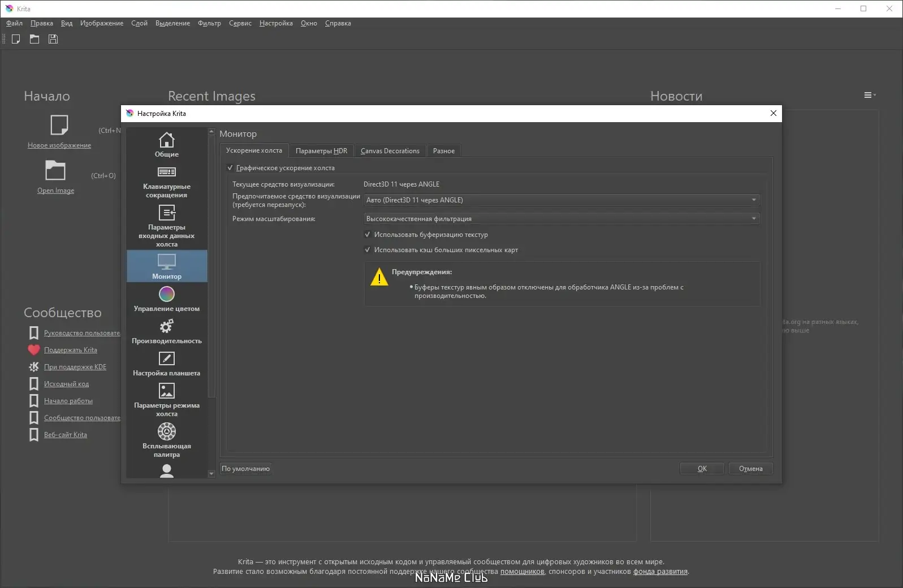Open the Режим масштабирования dropdown
The width and height of the screenshot is (903, 588).
(x=561, y=219)
